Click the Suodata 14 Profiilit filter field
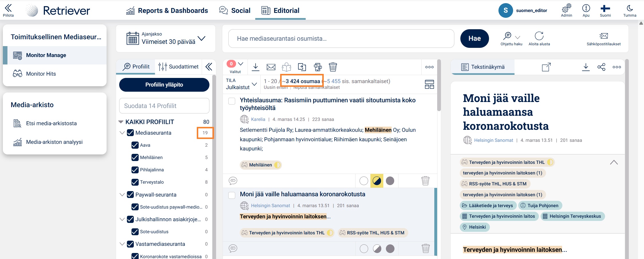This screenshot has width=644, height=259. [164, 106]
